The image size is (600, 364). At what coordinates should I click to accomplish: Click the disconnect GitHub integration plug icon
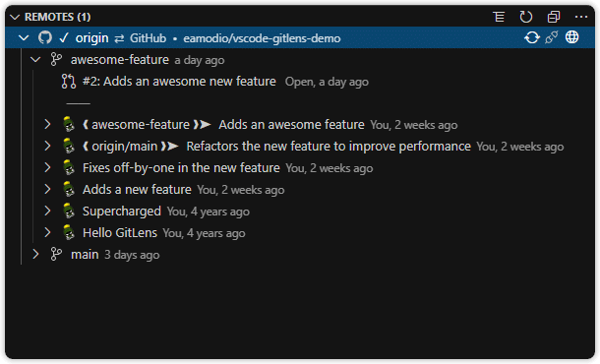point(552,37)
